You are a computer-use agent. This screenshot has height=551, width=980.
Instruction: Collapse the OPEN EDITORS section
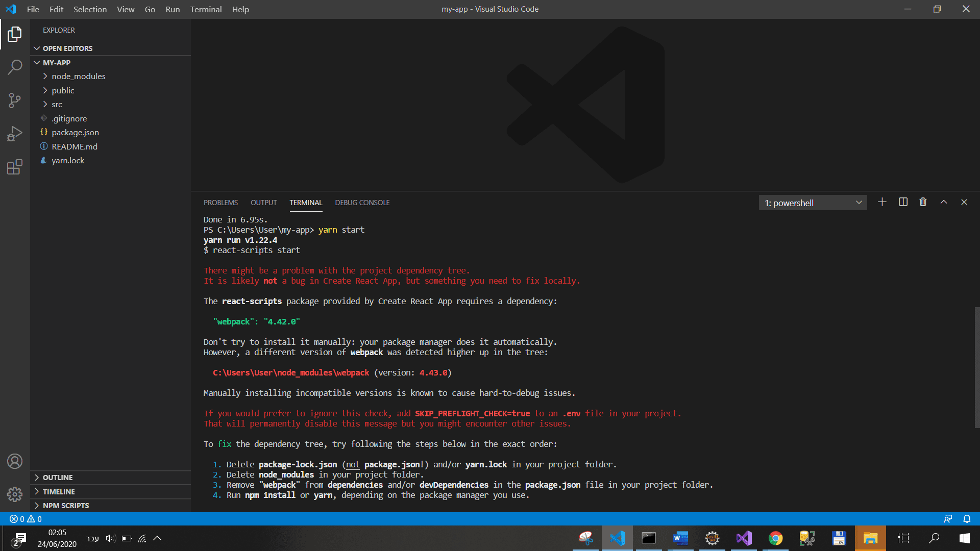tap(110, 48)
